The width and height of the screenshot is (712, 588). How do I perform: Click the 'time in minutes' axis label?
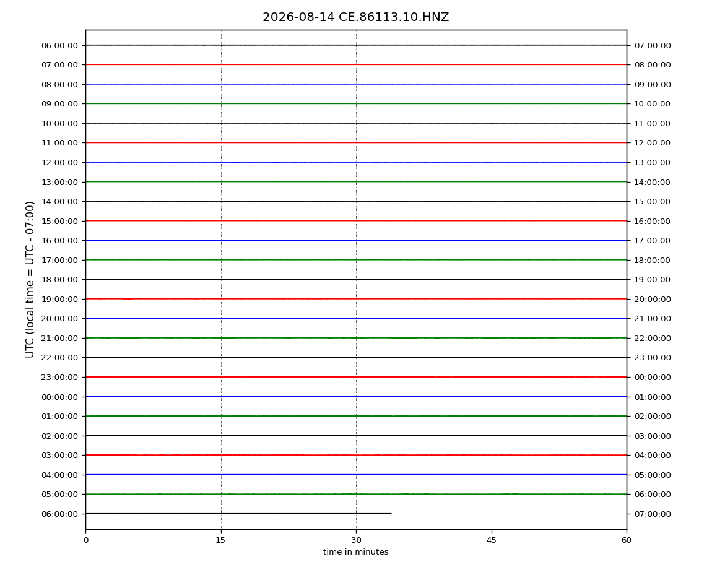pyautogui.click(x=355, y=552)
